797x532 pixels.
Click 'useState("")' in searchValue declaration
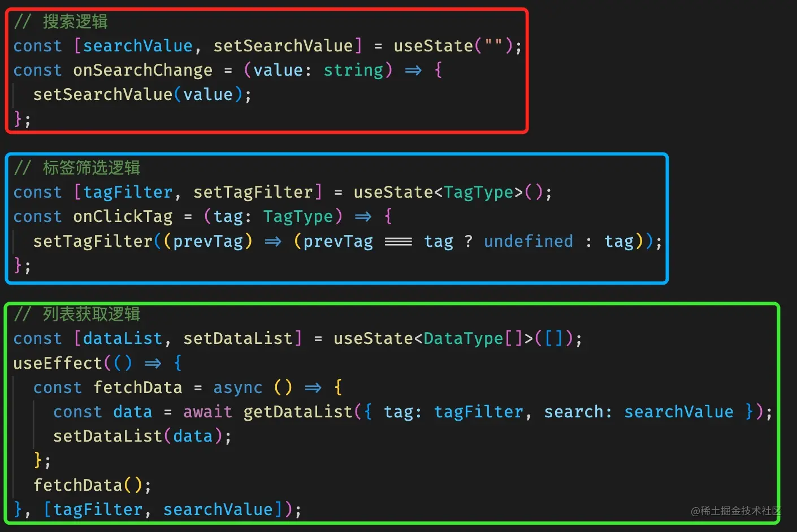click(x=453, y=46)
